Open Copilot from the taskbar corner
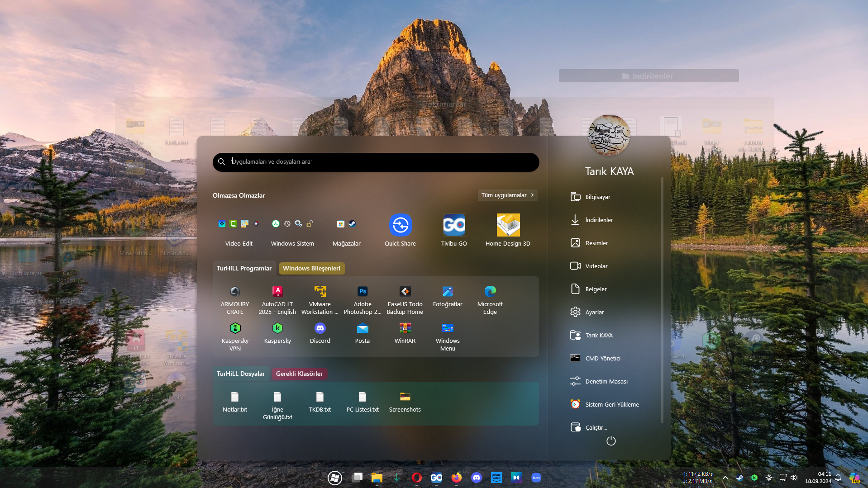 (854, 478)
